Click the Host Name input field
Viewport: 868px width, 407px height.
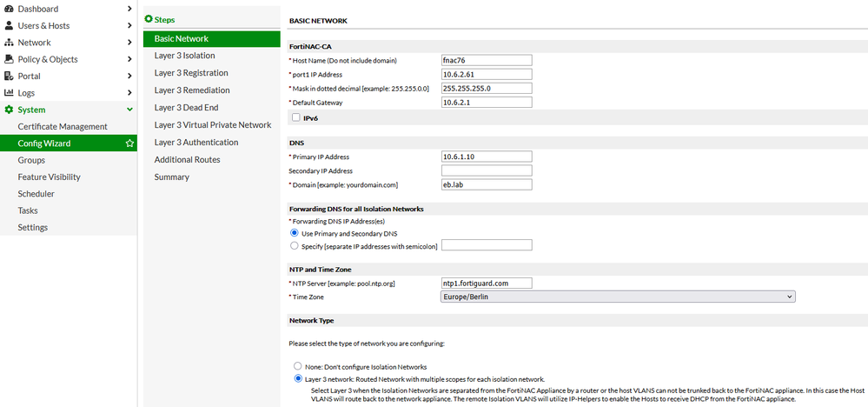pos(486,60)
